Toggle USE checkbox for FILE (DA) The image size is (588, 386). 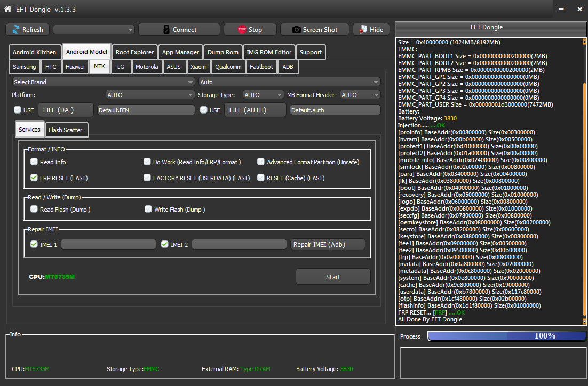click(17, 110)
